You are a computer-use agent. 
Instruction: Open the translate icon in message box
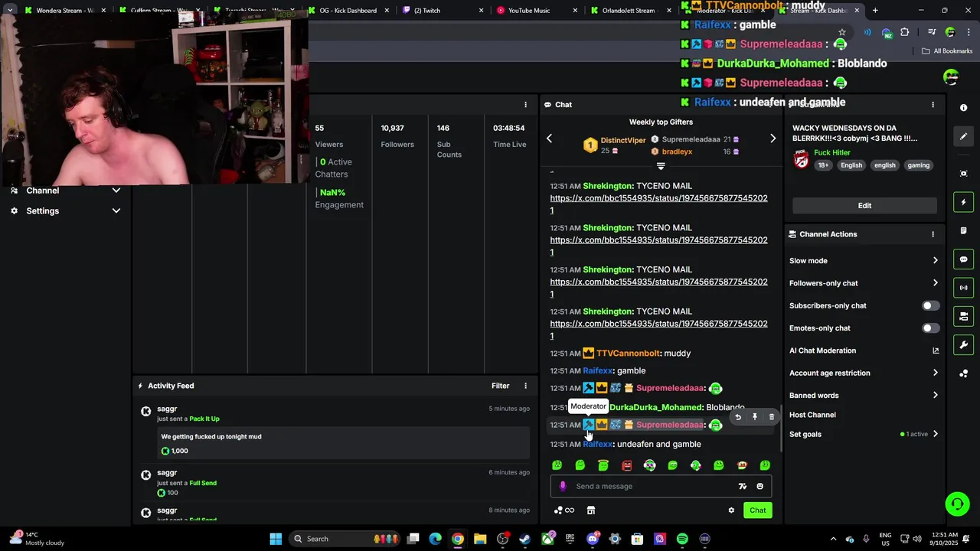742,486
